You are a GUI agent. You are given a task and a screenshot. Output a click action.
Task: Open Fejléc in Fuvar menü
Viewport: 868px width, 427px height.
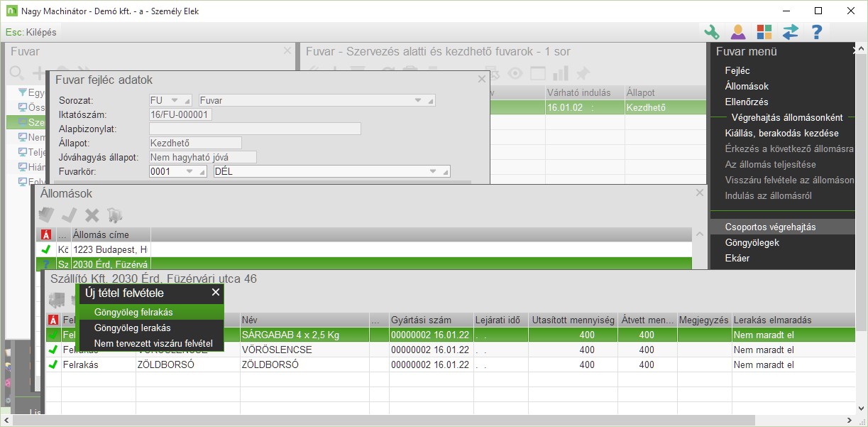point(737,70)
